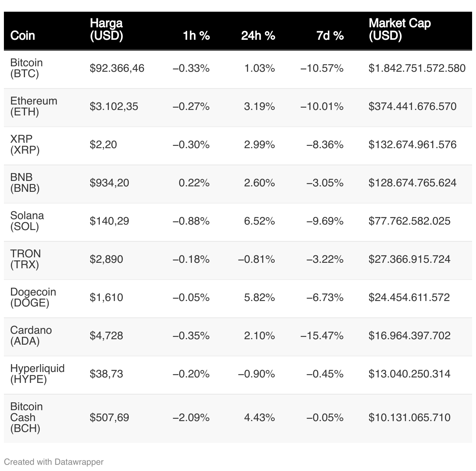The height and width of the screenshot is (471, 476).
Task: Click Bitcoin market cap $1.842.751.572.580
Action: click(x=417, y=68)
